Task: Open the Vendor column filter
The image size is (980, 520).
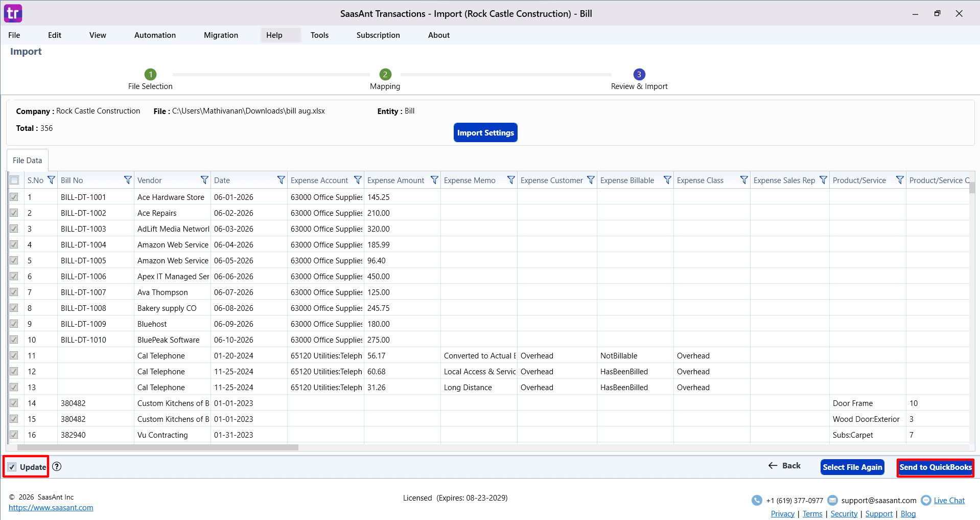Action: coord(204,180)
